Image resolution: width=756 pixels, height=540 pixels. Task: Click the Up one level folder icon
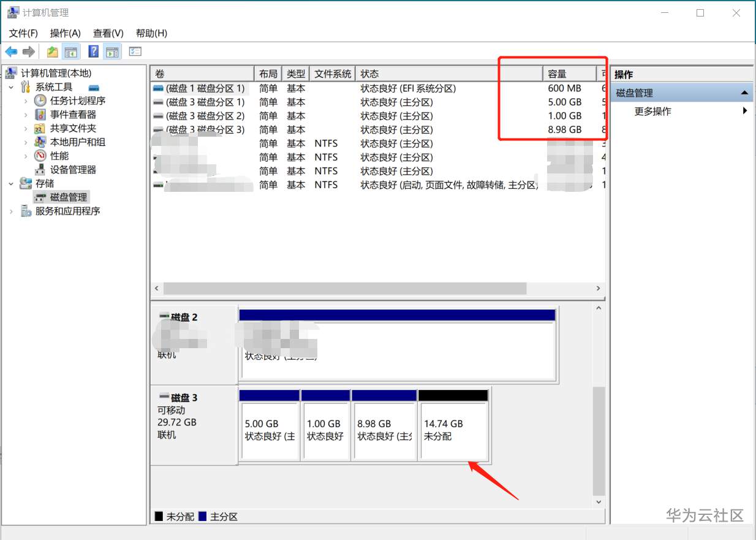pos(53,51)
